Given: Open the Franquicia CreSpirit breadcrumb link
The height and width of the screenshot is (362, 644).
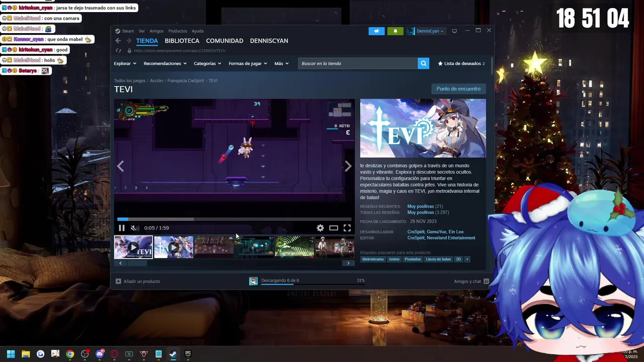Looking at the screenshot, I should point(186,80).
